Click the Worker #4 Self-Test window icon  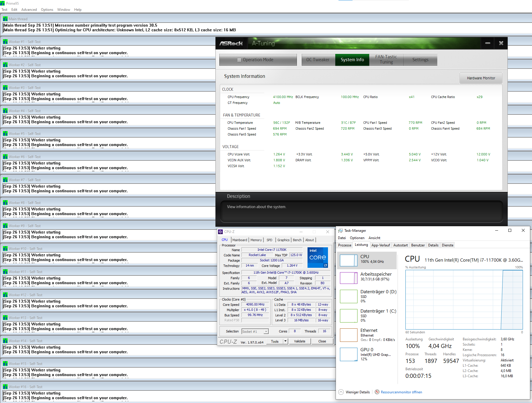(x=5, y=111)
